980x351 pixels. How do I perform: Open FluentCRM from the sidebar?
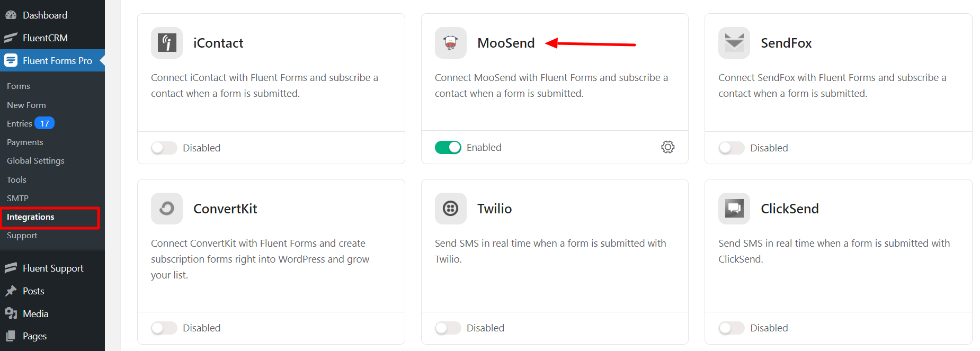[45, 38]
